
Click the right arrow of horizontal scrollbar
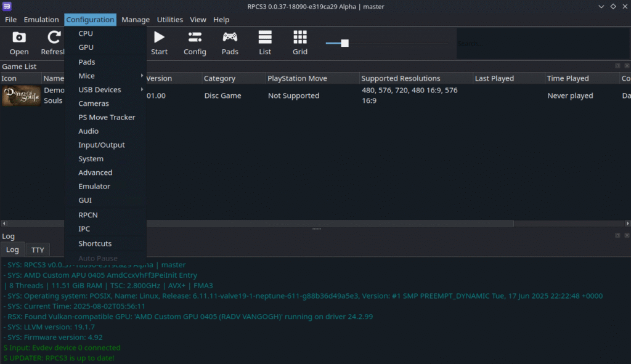628,223
